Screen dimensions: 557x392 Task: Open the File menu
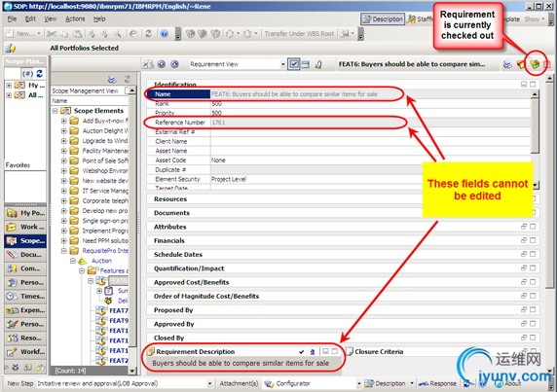point(12,18)
